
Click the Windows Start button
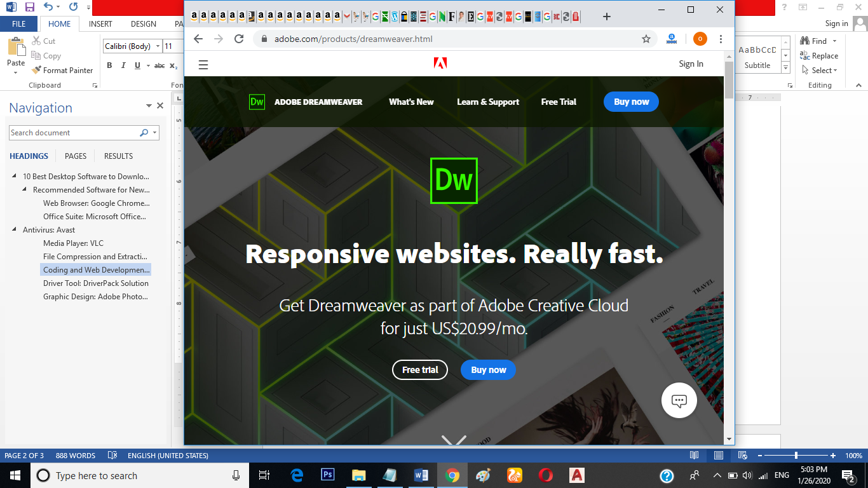(x=15, y=475)
